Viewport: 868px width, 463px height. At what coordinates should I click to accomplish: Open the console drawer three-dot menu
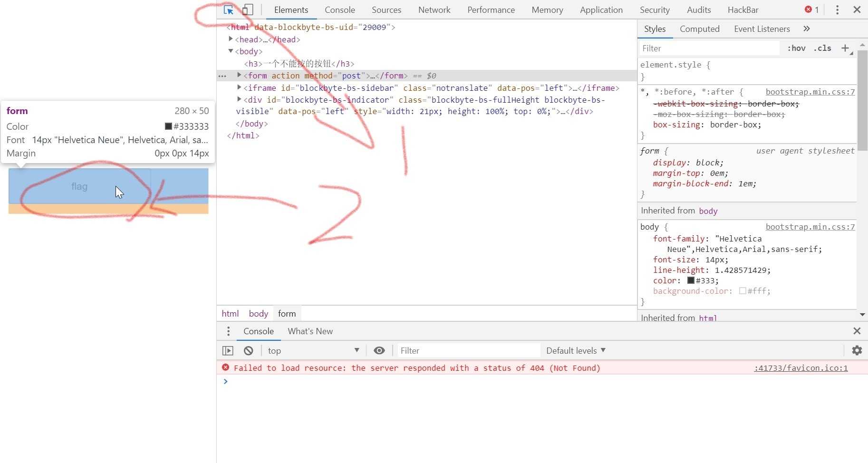tap(228, 331)
